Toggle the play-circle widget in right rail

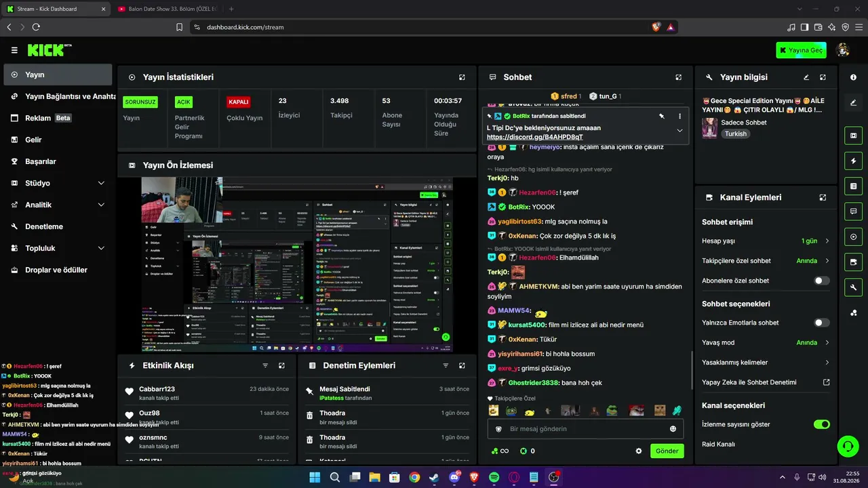click(853, 237)
